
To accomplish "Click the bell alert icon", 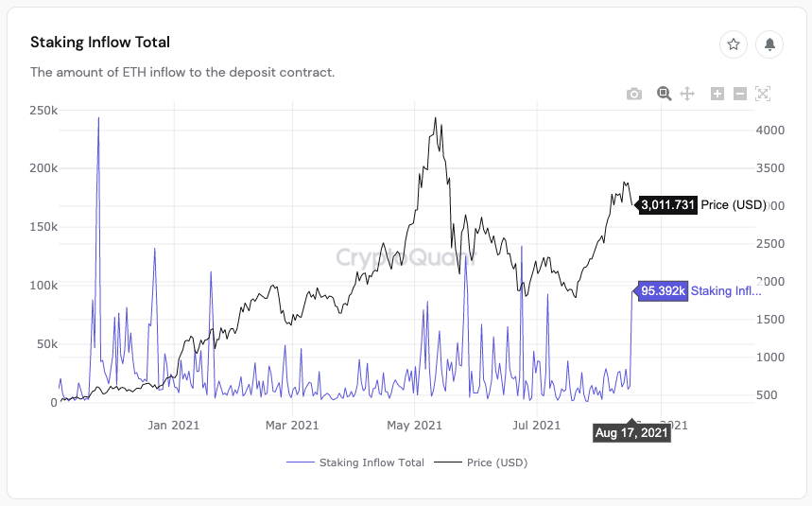I will click(769, 44).
